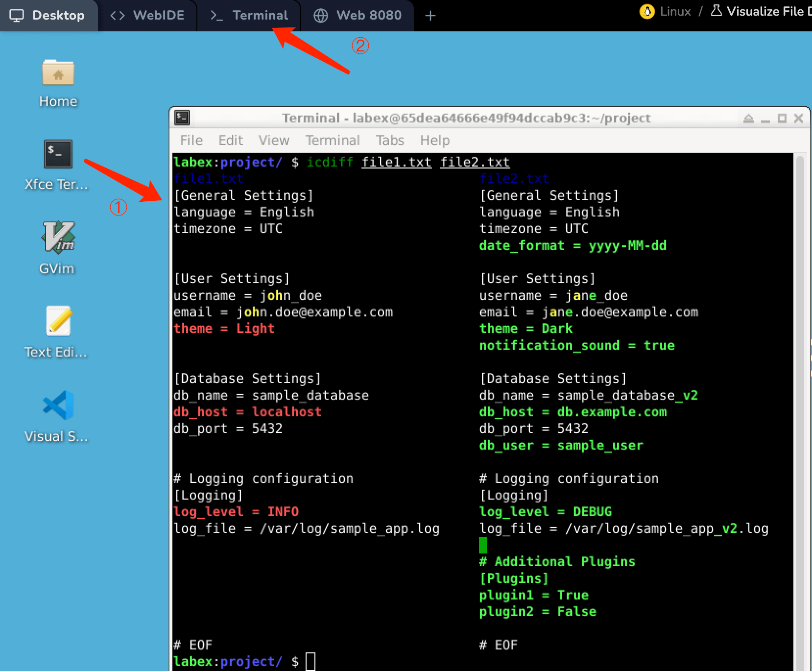This screenshot has width=812, height=671.
Task: Click the Linux penguin icon in the top bar
Action: [647, 11]
